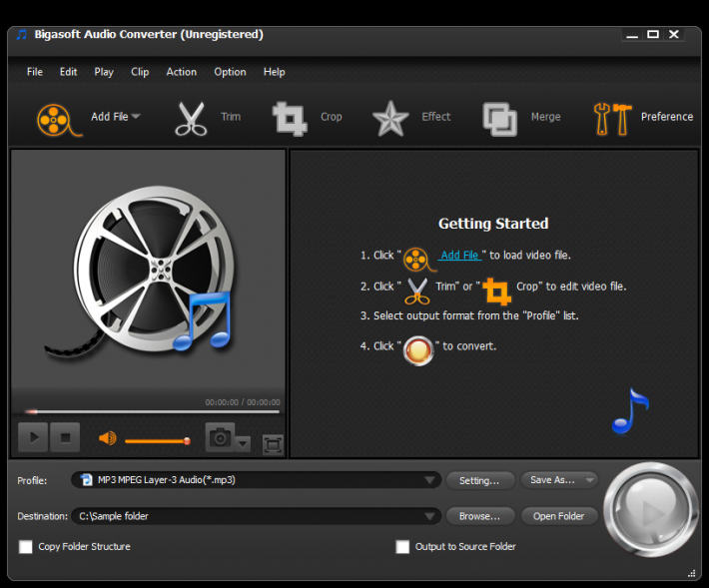Click the music note app icon in title bar
The image size is (709, 588).
coord(21,34)
